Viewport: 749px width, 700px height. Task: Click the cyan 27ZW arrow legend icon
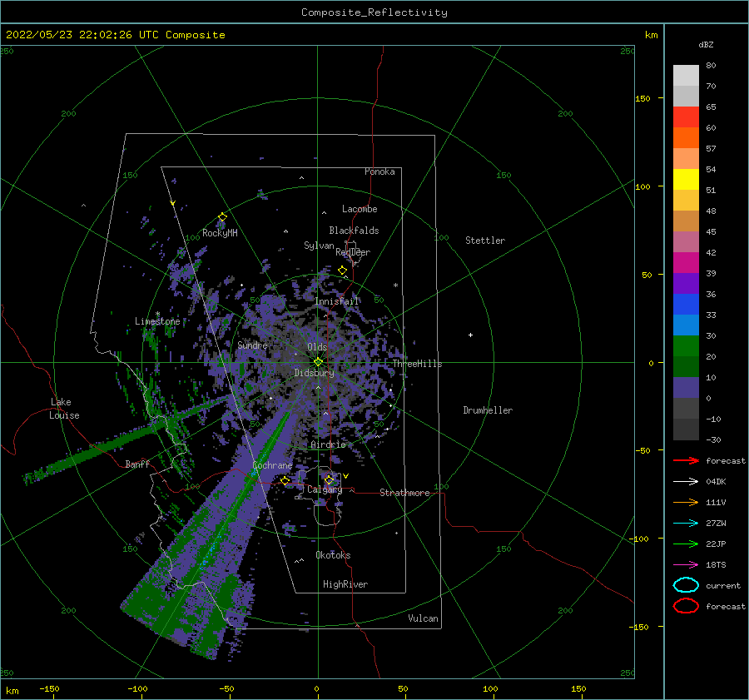(x=686, y=524)
